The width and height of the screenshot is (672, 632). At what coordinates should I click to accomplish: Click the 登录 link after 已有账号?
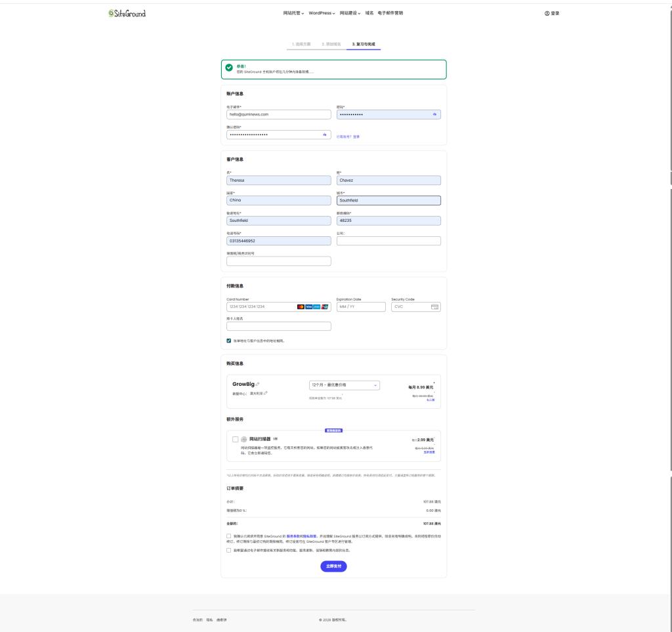point(356,137)
